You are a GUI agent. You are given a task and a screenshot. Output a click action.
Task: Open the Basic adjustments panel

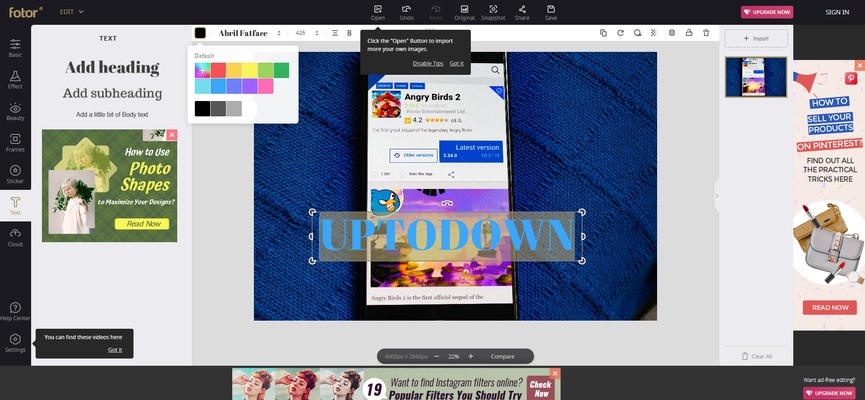(15, 48)
